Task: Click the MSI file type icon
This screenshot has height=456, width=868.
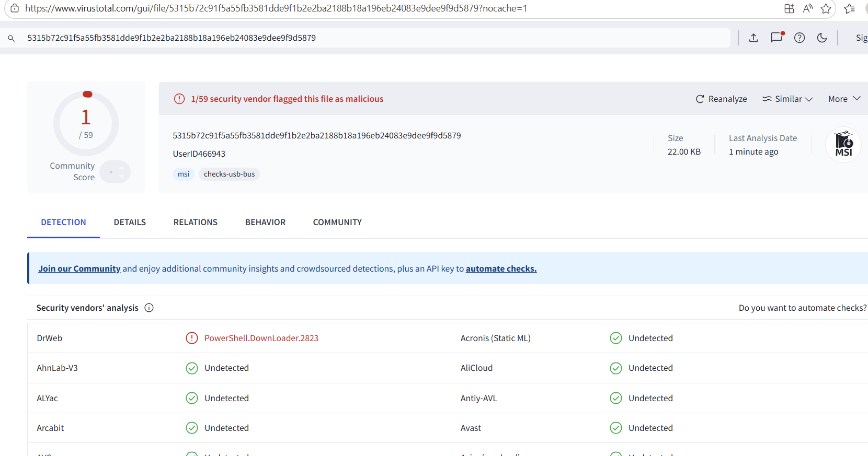Action: pyautogui.click(x=843, y=145)
